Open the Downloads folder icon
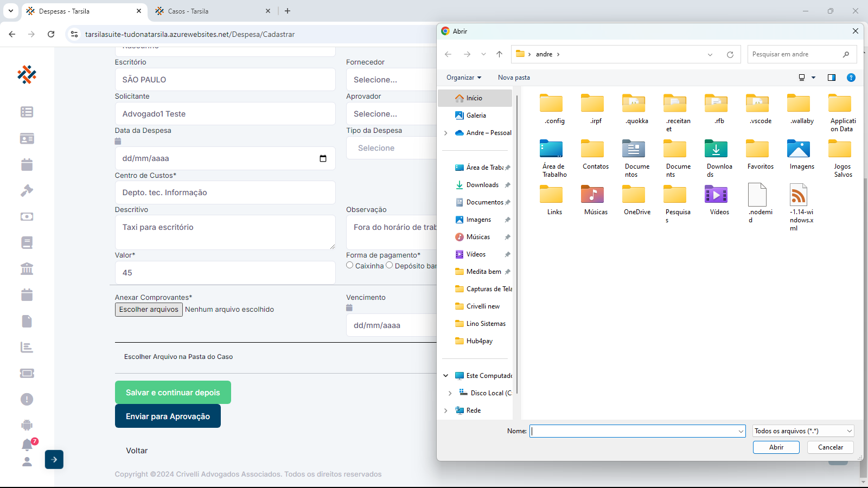The width and height of the screenshot is (868, 488). click(x=716, y=149)
